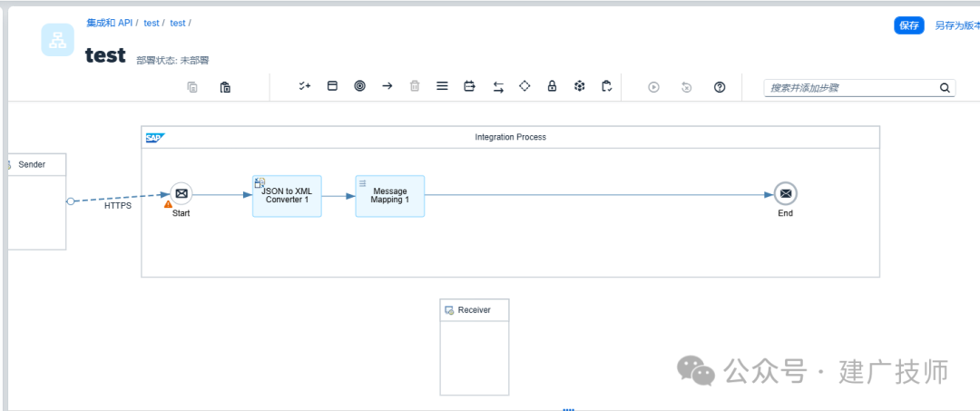
Task: Click the clear simulation icon
Action: [686, 87]
